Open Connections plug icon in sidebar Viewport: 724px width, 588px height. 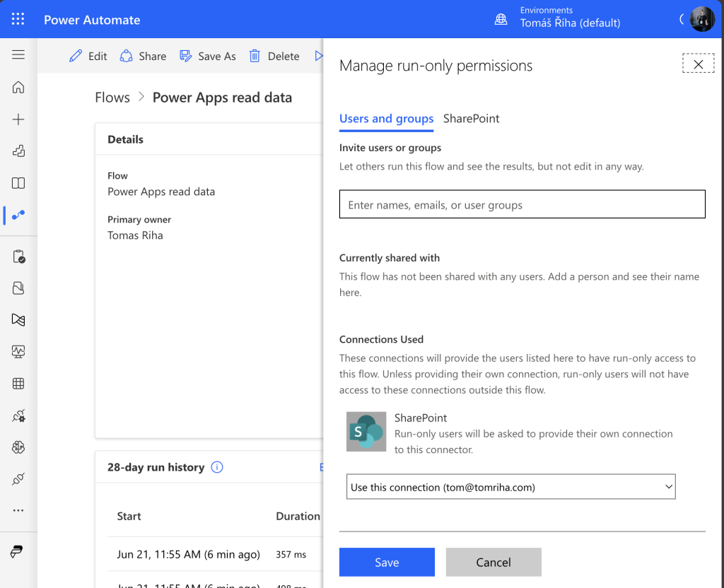tap(18, 479)
